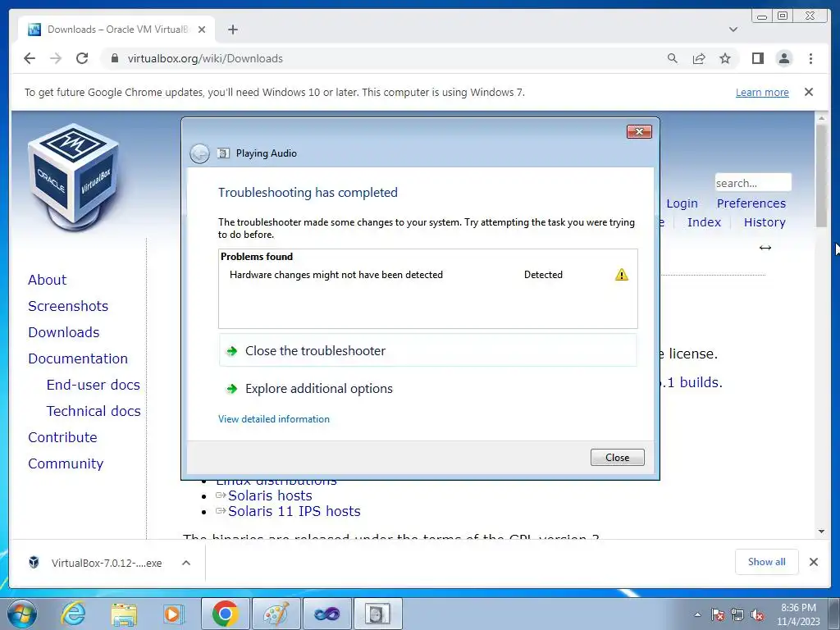Image resolution: width=840 pixels, height=630 pixels.
Task: Click the Close button in troubleshooter
Action: tap(617, 458)
